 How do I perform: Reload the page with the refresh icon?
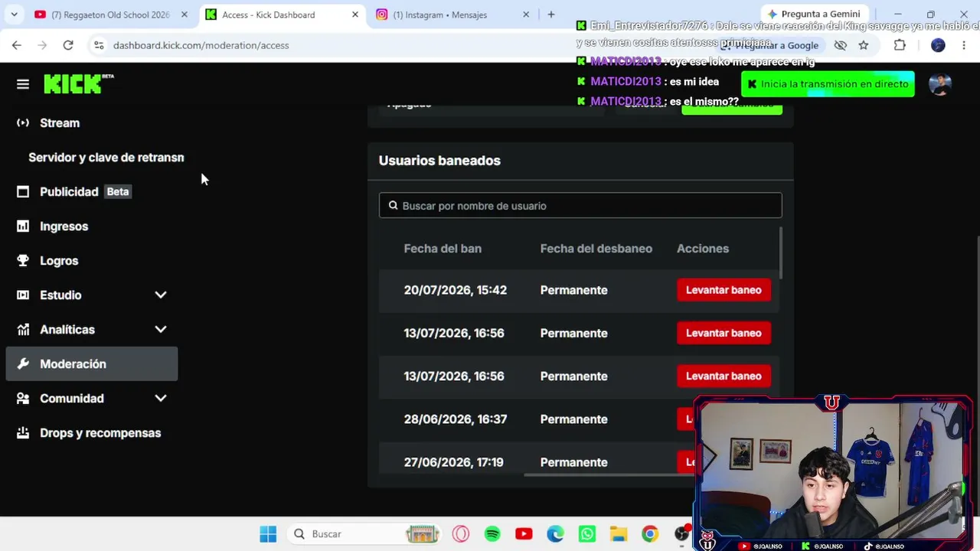[68, 45]
